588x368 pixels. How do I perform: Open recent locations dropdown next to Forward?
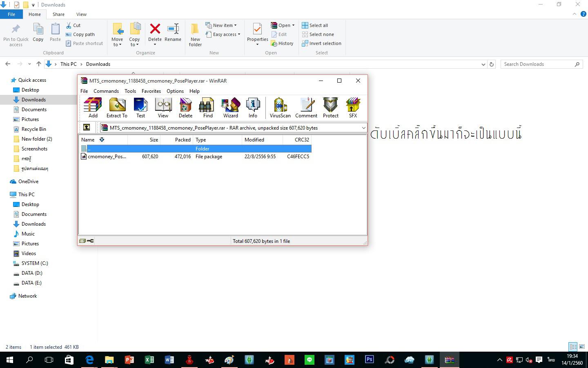[29, 64]
